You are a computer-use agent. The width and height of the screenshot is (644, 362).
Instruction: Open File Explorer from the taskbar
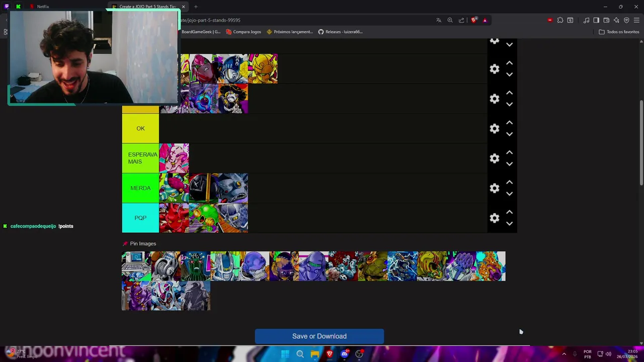pyautogui.click(x=314, y=354)
